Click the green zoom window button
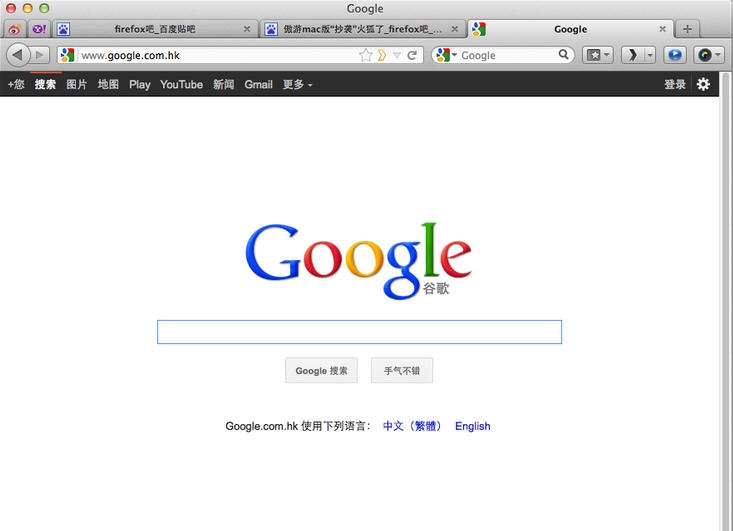 [44, 8]
